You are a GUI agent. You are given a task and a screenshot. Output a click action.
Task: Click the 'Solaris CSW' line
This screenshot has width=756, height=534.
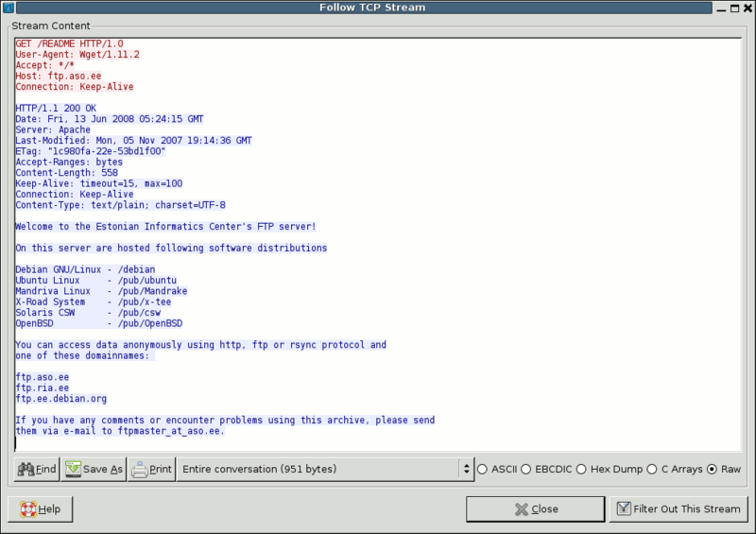coord(88,313)
